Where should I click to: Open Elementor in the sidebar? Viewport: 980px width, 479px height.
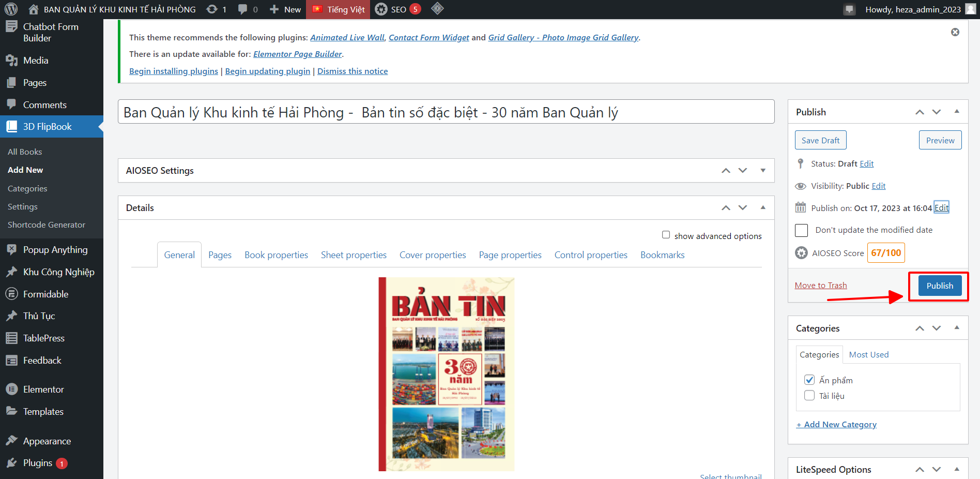click(x=43, y=390)
